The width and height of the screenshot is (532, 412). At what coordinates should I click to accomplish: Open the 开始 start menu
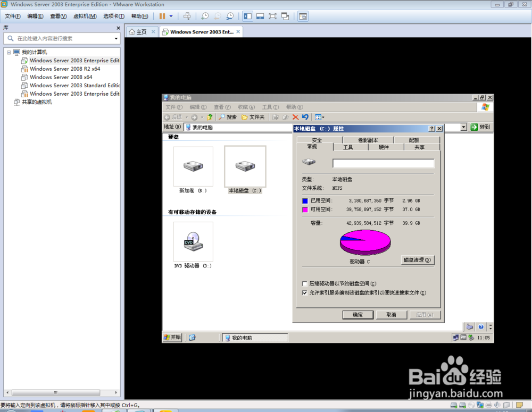coord(172,338)
